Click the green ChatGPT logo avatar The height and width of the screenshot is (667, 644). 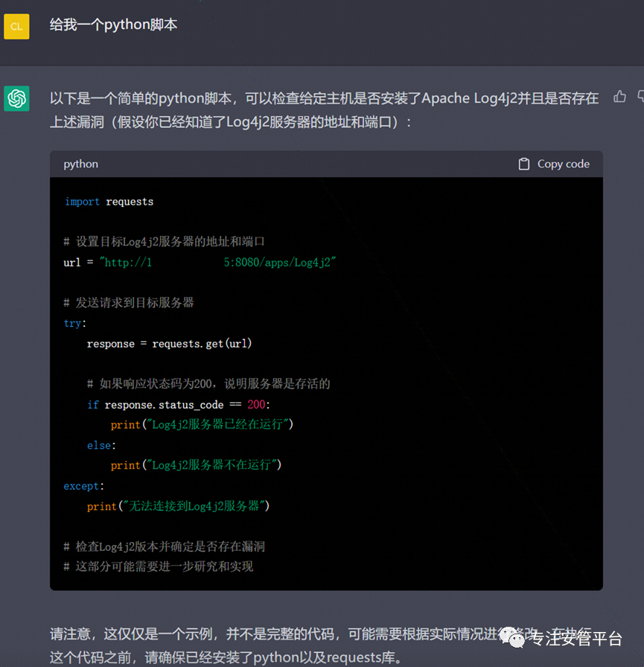tap(16, 98)
